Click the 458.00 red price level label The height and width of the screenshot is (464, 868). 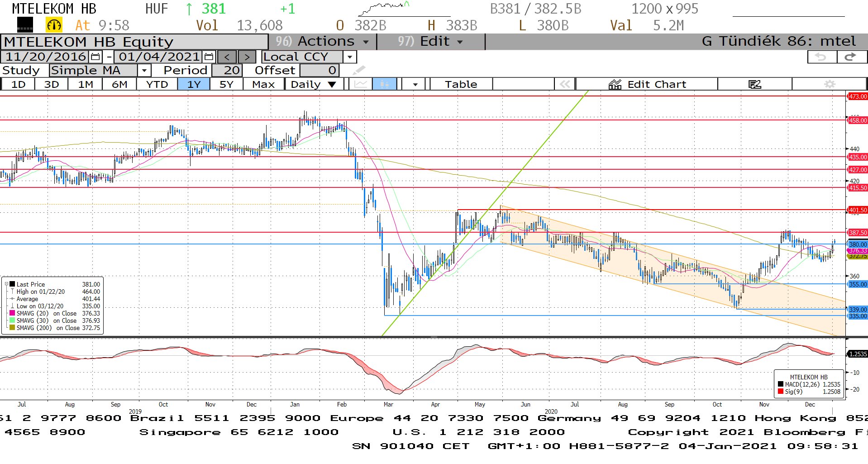[x=857, y=120]
